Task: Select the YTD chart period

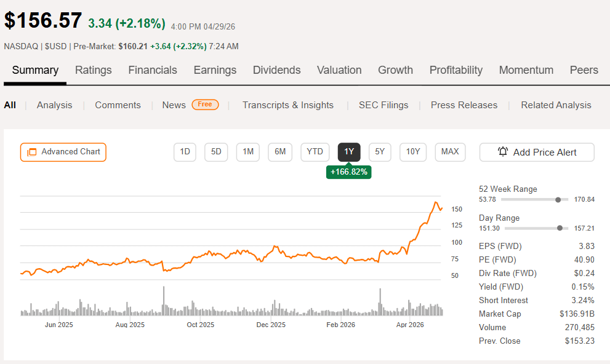Action: [x=315, y=152]
